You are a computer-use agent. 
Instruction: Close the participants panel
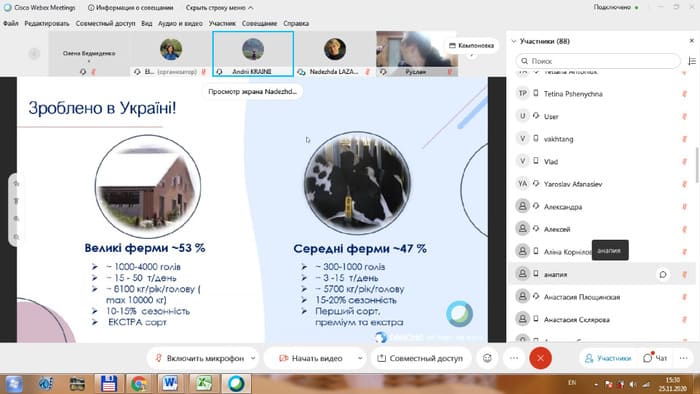click(x=692, y=41)
